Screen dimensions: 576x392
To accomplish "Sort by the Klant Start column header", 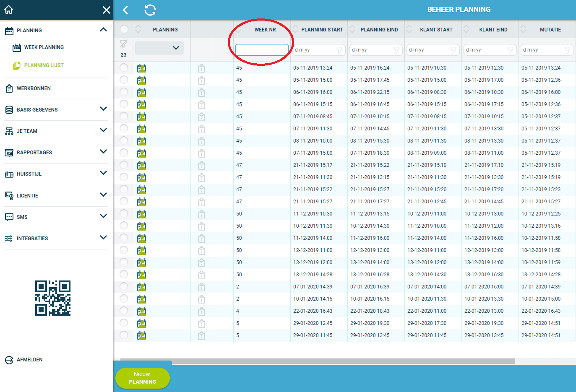I will [436, 30].
